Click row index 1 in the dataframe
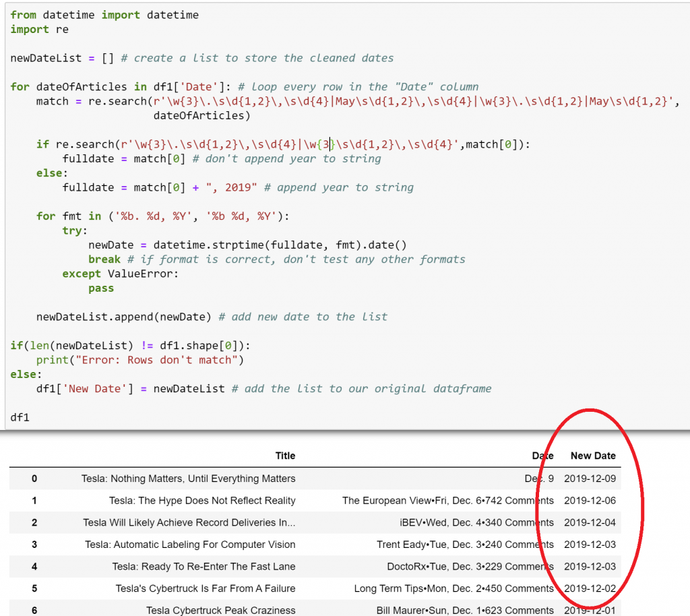Viewport: 690px width, 616px height. pos(34,501)
